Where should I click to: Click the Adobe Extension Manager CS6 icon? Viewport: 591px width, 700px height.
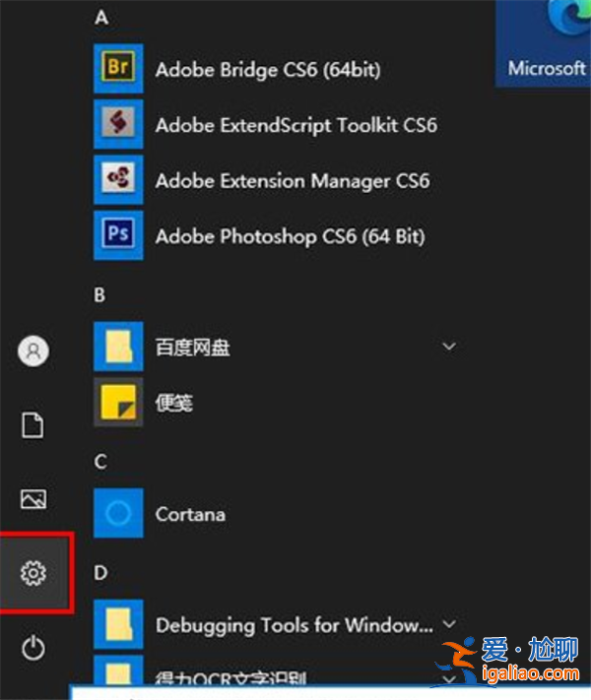[118, 179]
